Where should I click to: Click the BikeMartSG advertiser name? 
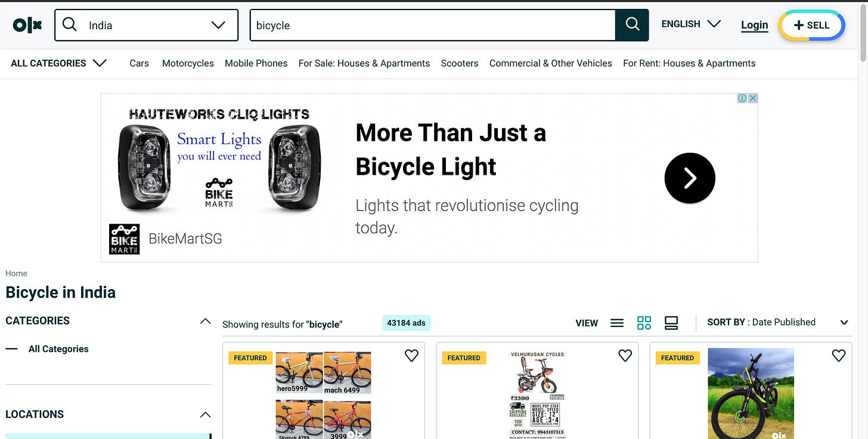point(185,239)
